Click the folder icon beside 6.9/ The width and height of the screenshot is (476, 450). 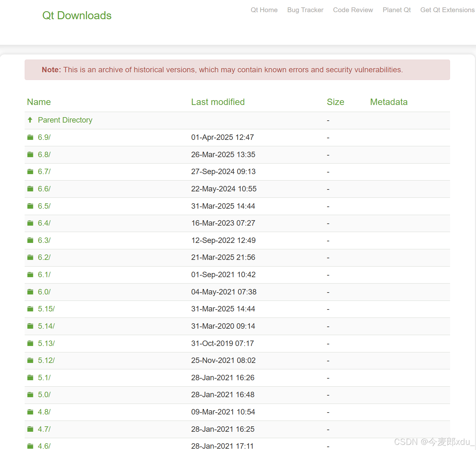click(x=30, y=137)
